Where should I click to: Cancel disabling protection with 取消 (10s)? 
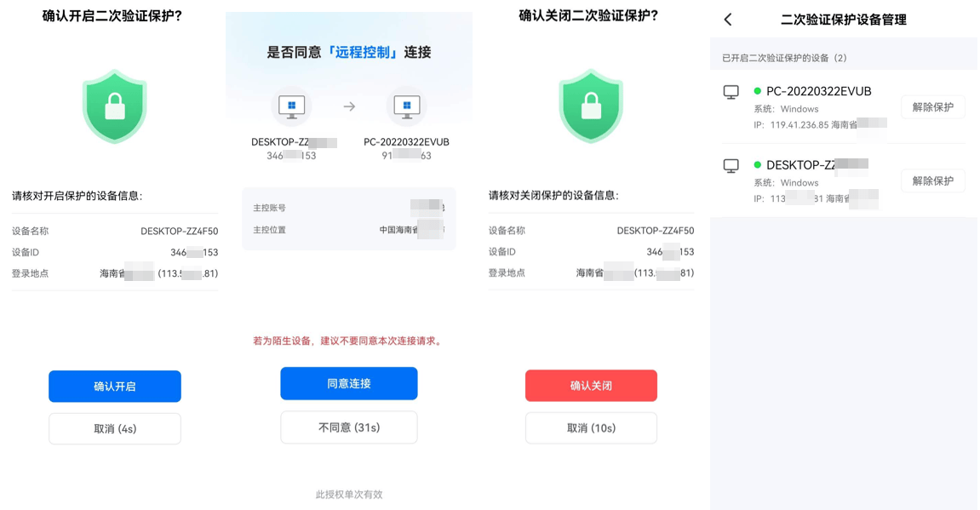(591, 428)
